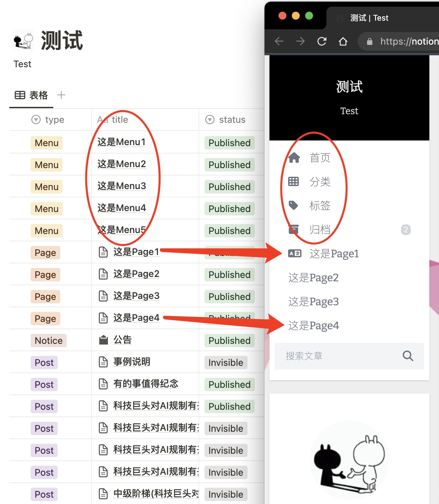Viewport: 439px width, 504px height.
Task: Click the search magnifier in 搜索文章 box
Action: point(408,356)
